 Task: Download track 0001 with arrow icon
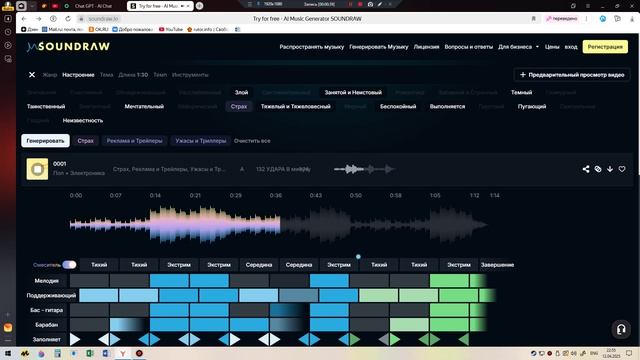[x=610, y=169]
